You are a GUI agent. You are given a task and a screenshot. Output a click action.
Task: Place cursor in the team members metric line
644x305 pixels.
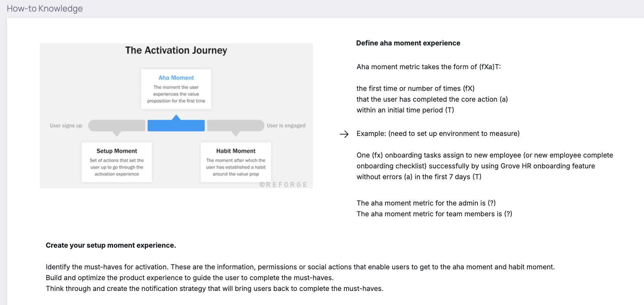point(434,214)
